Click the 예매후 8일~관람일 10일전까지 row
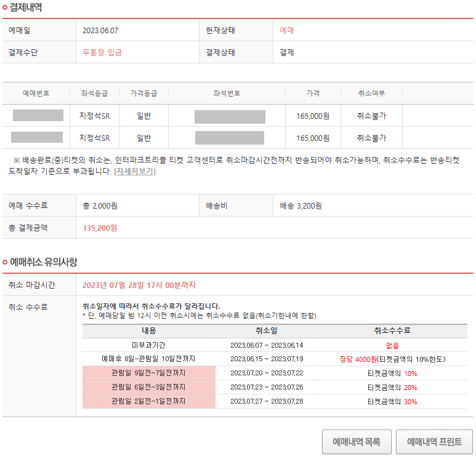 [148, 359]
